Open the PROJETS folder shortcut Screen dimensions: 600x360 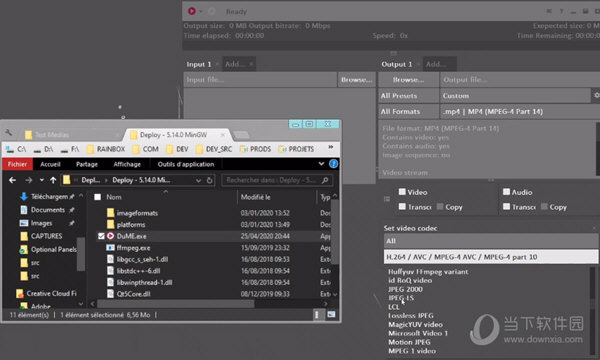[297, 149]
